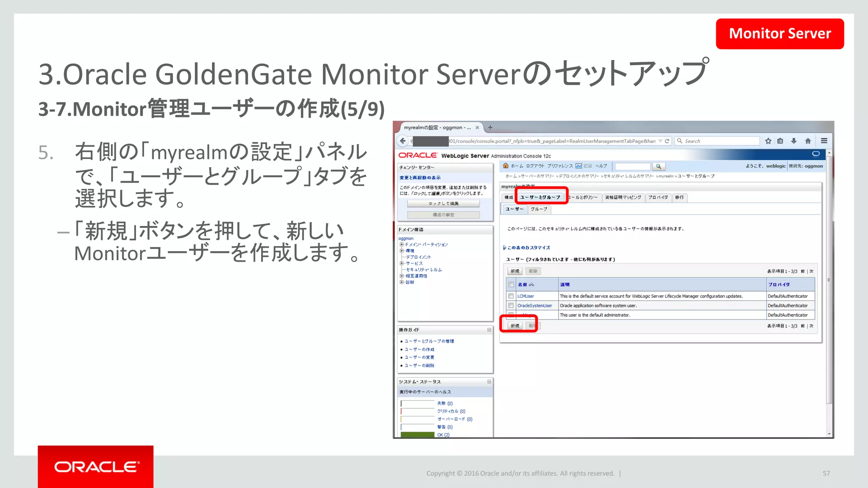
Task: Click the green OK health bar
Action: (417, 435)
